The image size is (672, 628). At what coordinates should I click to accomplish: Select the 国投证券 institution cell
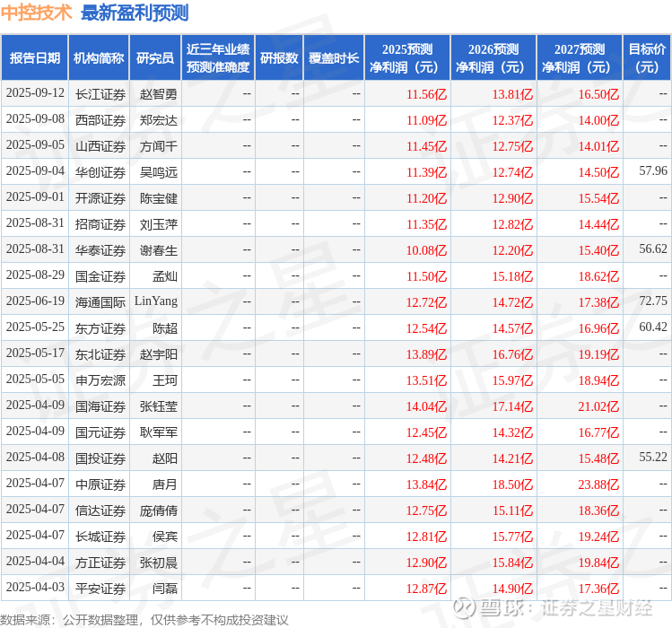pos(100,458)
